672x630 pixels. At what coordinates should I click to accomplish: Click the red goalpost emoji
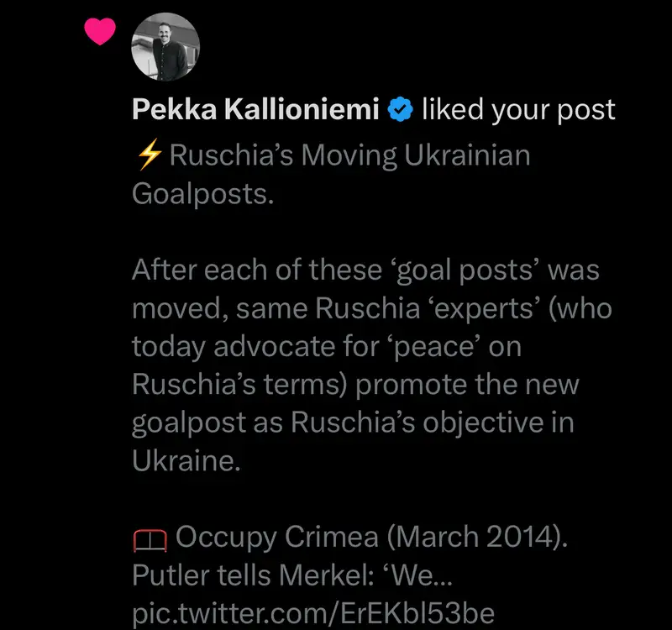pyautogui.click(x=150, y=538)
